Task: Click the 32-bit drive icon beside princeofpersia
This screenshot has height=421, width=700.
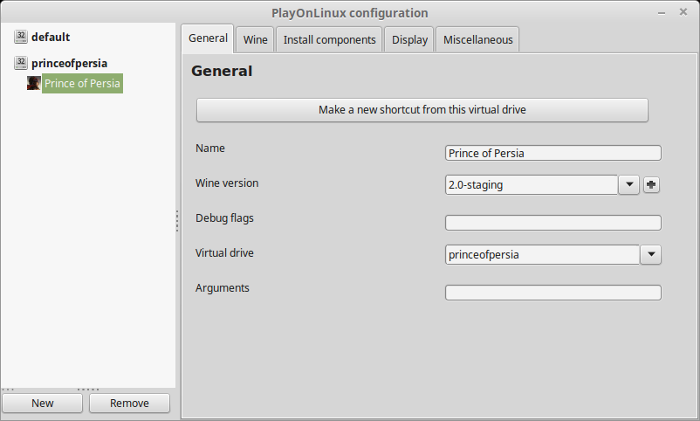Action: (x=21, y=63)
